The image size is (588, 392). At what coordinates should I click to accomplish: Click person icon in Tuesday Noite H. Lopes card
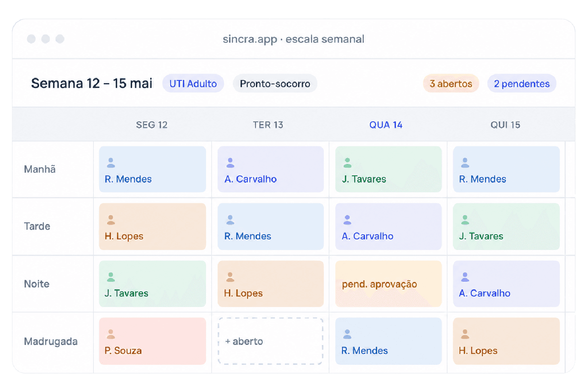[x=230, y=277]
